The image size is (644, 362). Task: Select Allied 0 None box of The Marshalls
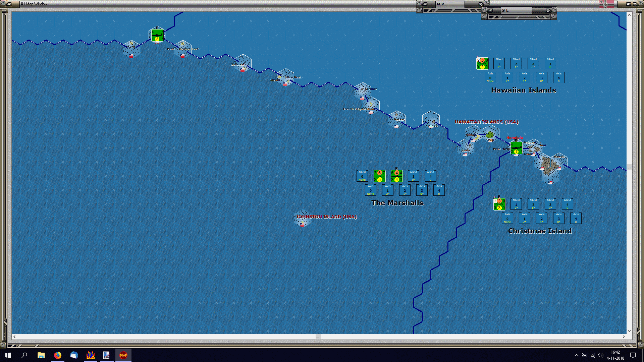[x=362, y=176]
